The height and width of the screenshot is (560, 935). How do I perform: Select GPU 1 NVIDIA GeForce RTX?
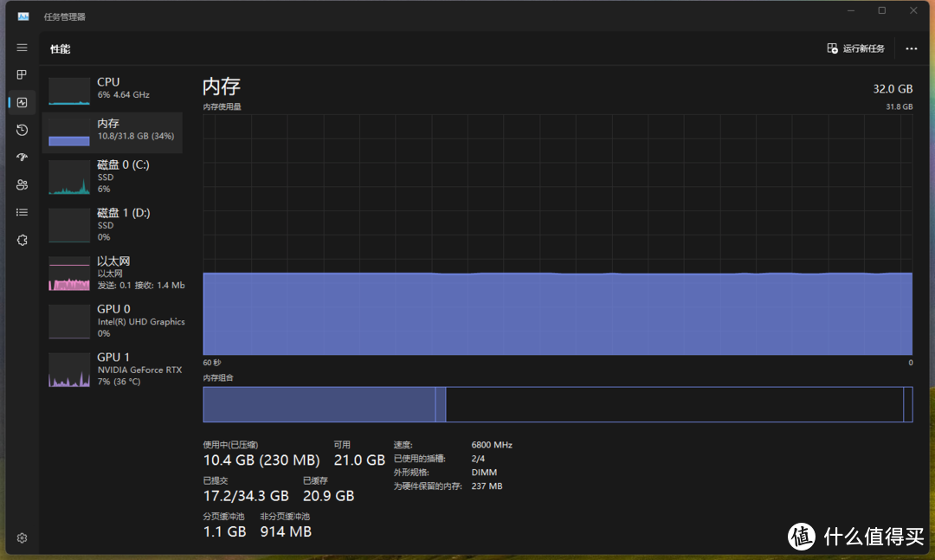[x=113, y=370]
